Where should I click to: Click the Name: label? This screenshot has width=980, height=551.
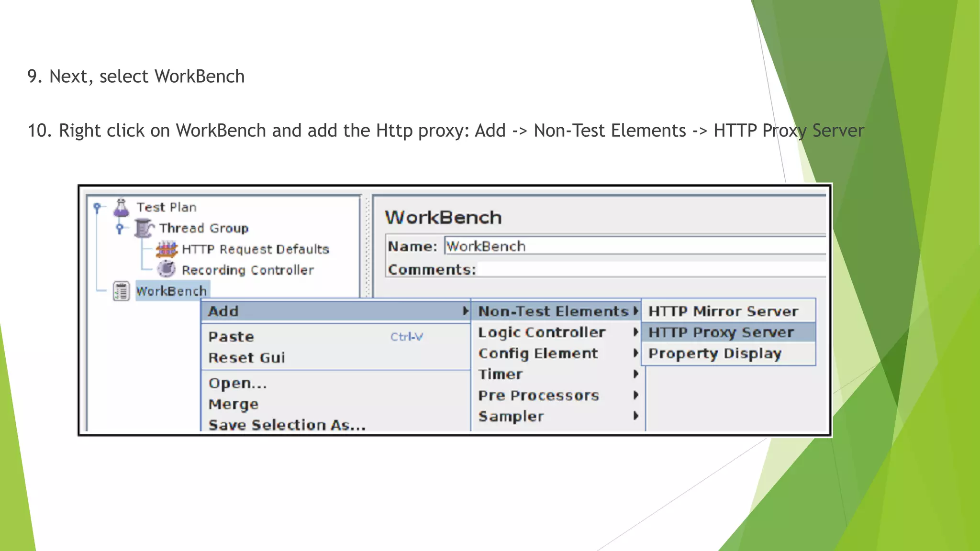pos(412,246)
